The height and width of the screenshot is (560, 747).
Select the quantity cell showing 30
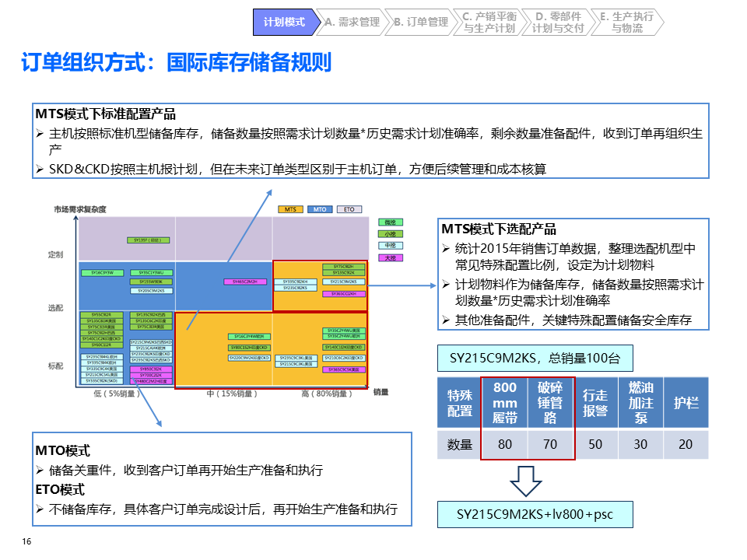640,444
